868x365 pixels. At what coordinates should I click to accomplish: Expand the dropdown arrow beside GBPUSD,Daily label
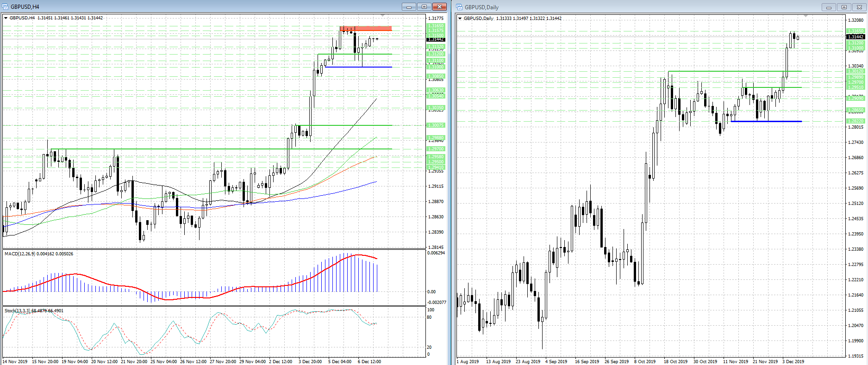coord(460,19)
